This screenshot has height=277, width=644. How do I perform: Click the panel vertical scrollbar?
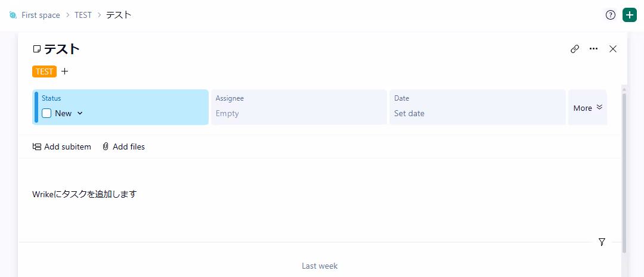pos(624,172)
